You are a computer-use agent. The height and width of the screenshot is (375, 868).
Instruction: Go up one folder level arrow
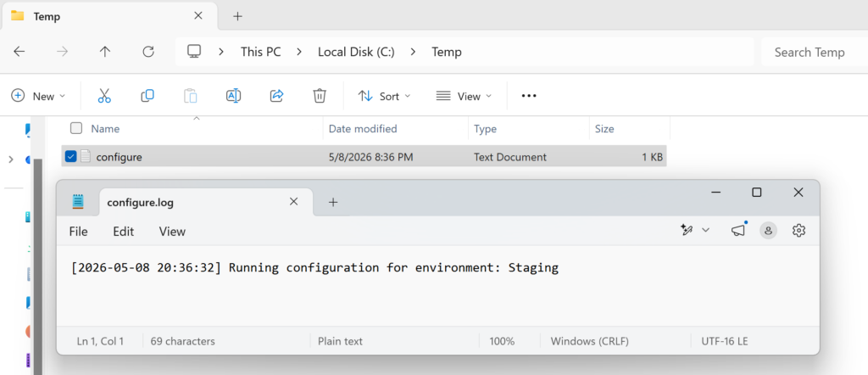(x=105, y=52)
